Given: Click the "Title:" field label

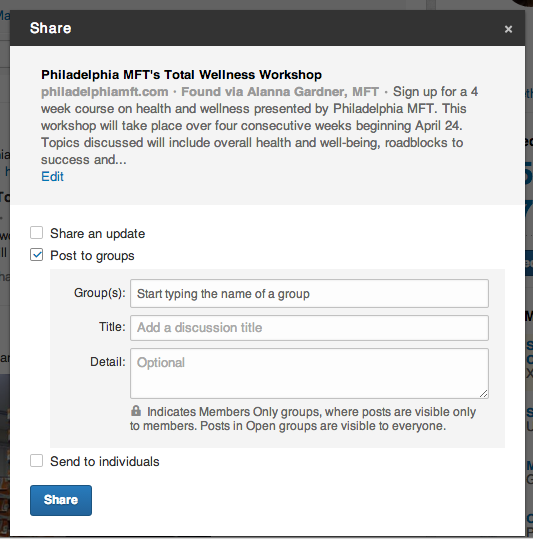Looking at the screenshot, I should [112, 327].
